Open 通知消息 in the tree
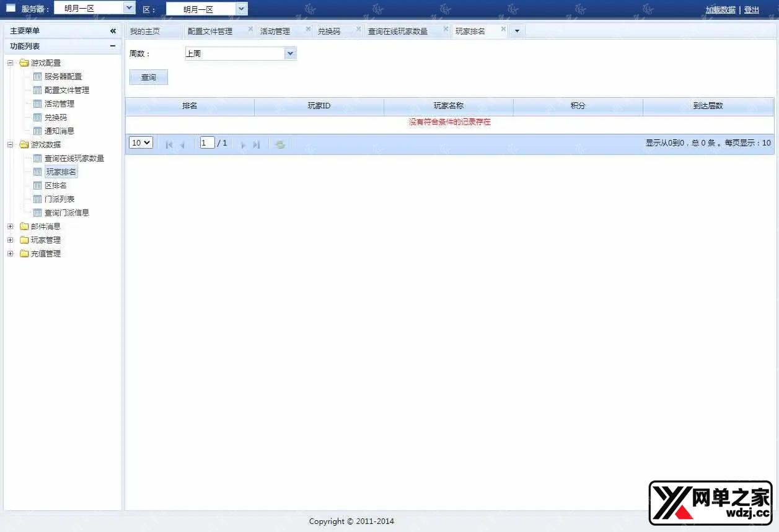779x532 pixels. tap(59, 131)
